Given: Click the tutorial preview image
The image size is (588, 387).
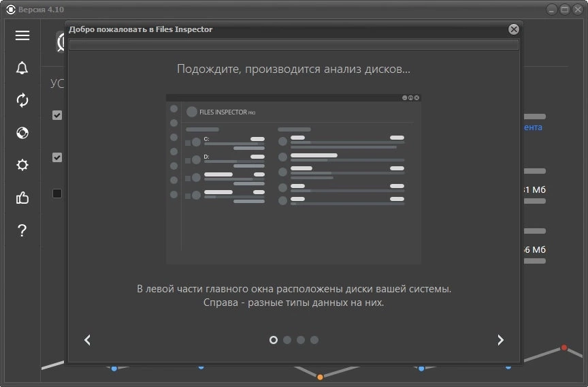Looking at the screenshot, I should point(293,179).
